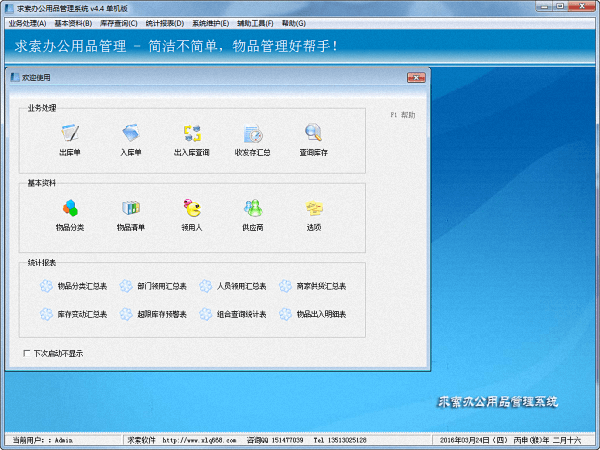This screenshot has height=450, width=600.
Task: Open the 出库单 icon
Action: (70, 133)
